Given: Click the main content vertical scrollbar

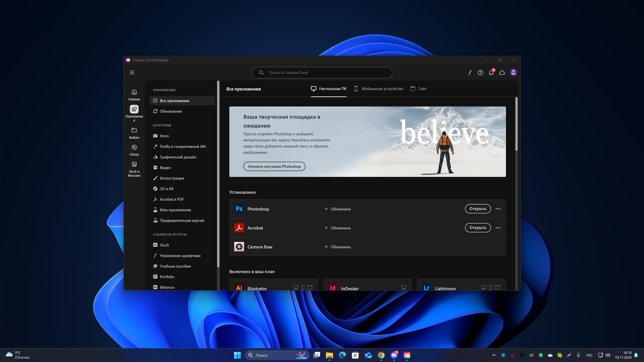Looking at the screenshot, I should click(x=516, y=124).
